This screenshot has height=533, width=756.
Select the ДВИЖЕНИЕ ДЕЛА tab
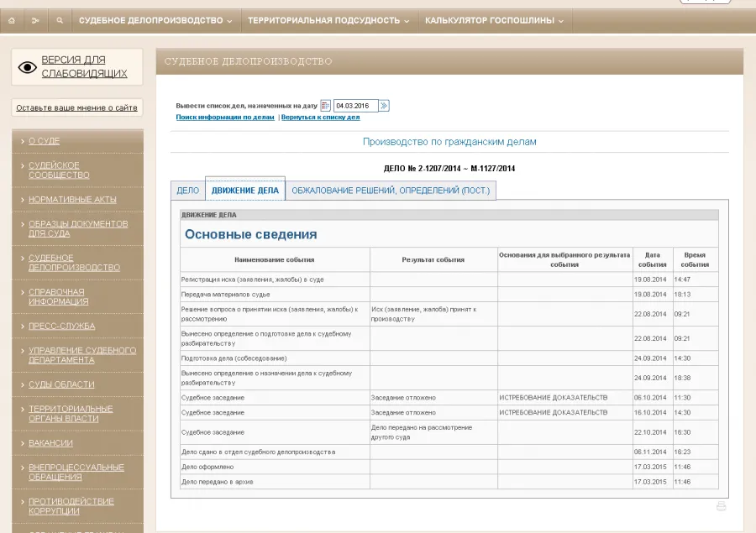245,191
